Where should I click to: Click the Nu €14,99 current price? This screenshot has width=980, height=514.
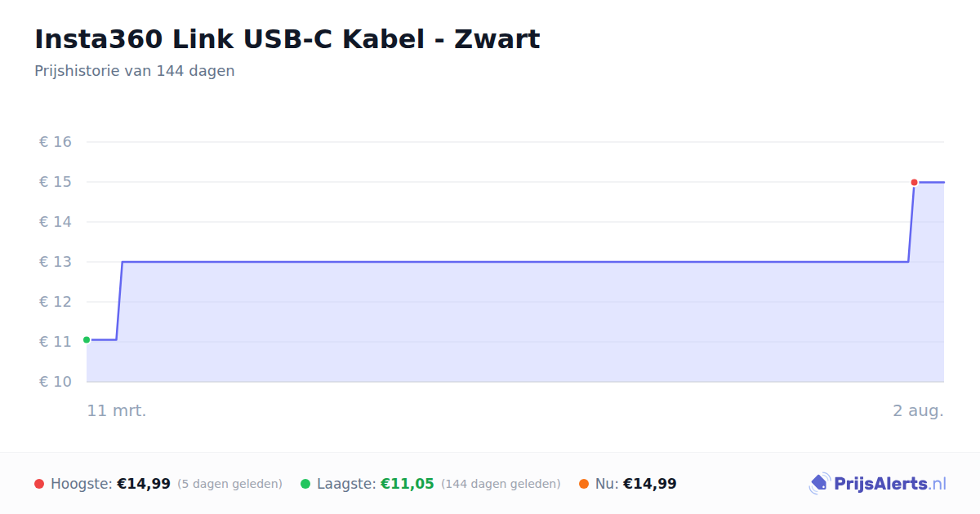[x=650, y=484]
